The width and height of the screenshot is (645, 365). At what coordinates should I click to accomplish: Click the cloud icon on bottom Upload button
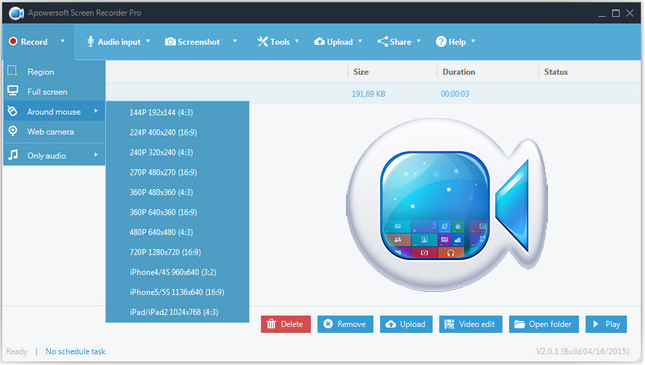[x=391, y=324]
